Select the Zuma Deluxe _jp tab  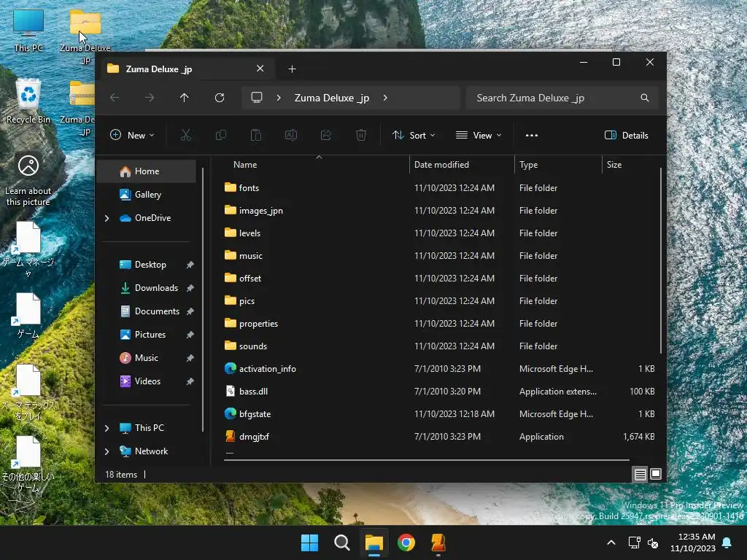186,69
